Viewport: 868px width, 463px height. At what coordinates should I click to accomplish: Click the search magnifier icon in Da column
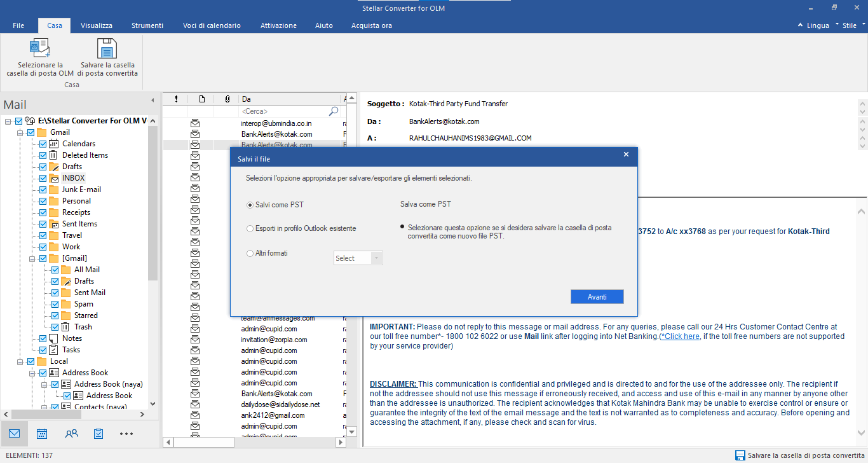point(334,111)
